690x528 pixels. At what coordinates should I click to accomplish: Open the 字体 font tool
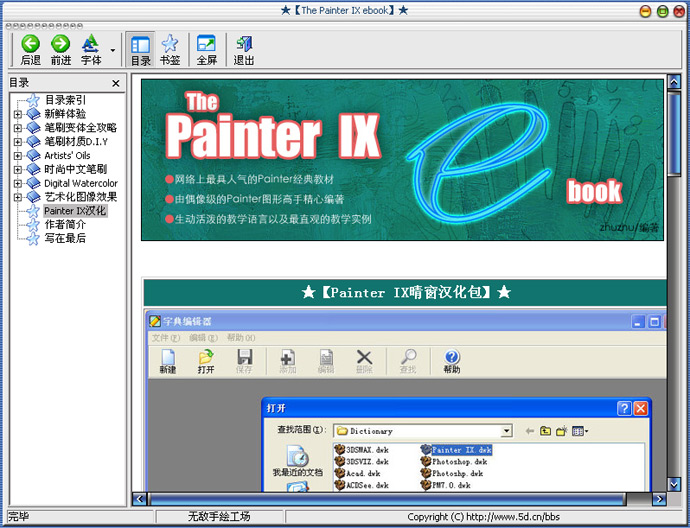pyautogui.click(x=91, y=50)
